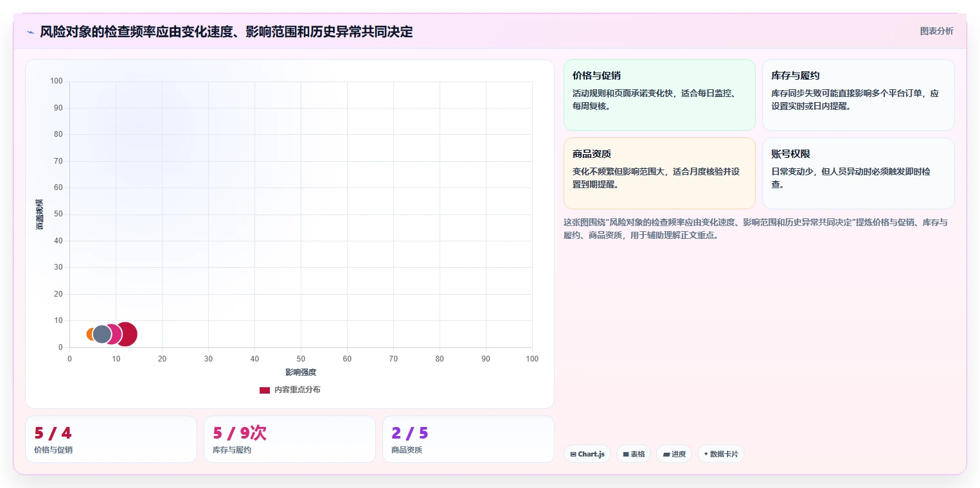Open the 商品资质 info card

[659, 173]
